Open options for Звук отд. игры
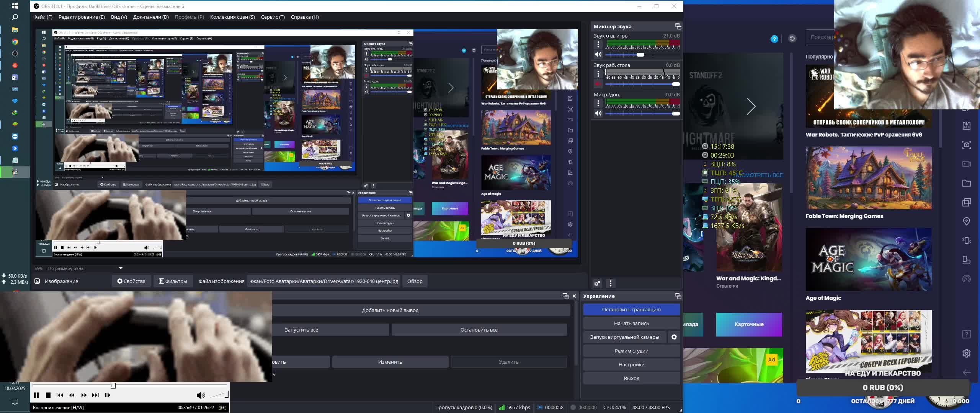 598,44
